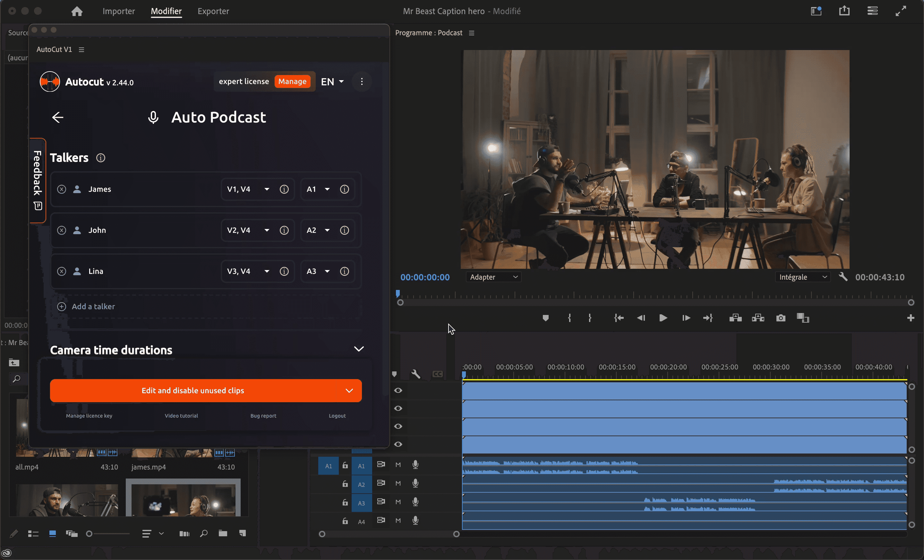Open the Feedback side tab
Image resolution: width=924 pixels, height=560 pixels.
pyautogui.click(x=38, y=180)
